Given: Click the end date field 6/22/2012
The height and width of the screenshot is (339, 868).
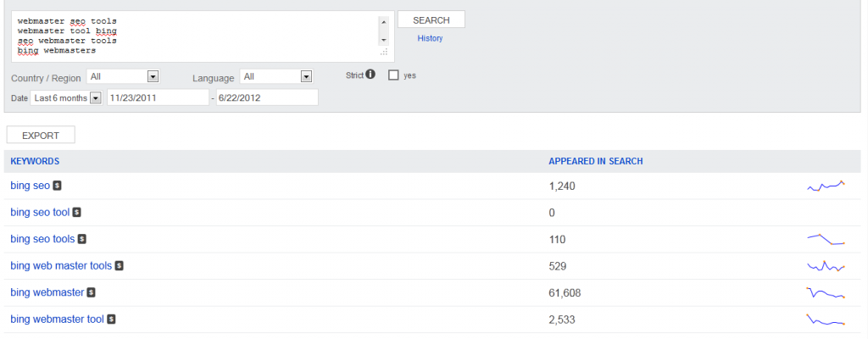Looking at the screenshot, I should coord(267,97).
